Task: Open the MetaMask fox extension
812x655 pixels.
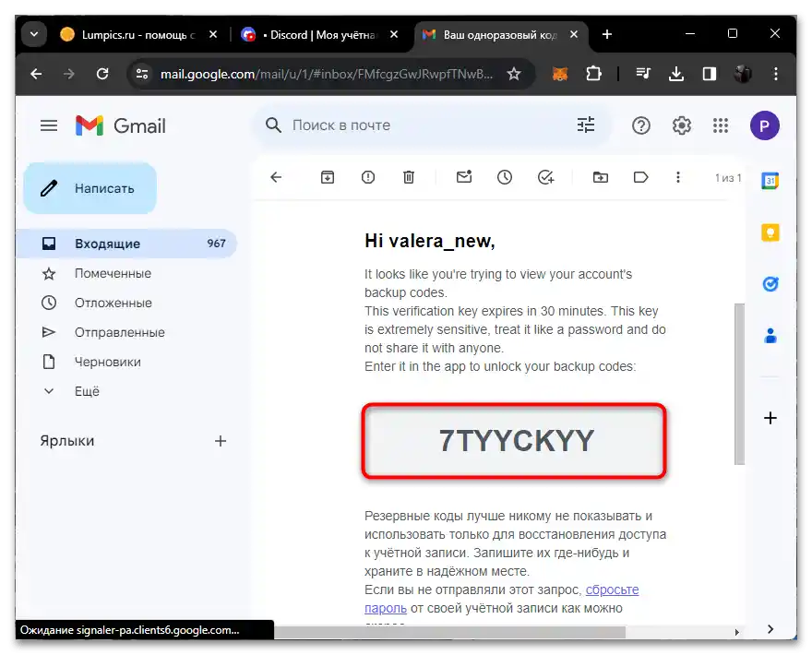Action: pyautogui.click(x=560, y=74)
